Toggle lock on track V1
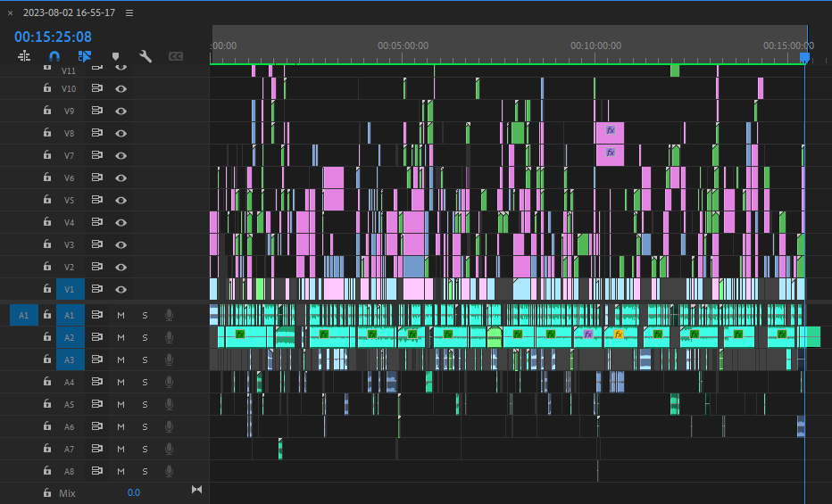The width and height of the screenshot is (832, 504). pyautogui.click(x=47, y=288)
